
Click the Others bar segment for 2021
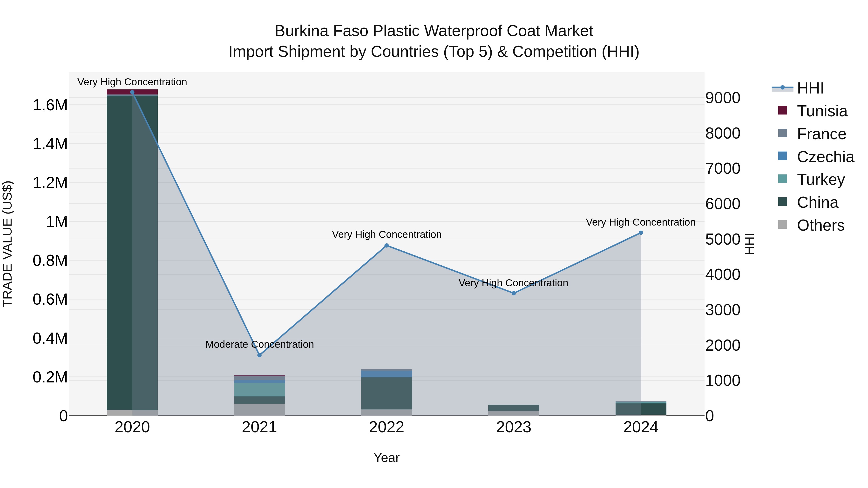click(x=259, y=410)
